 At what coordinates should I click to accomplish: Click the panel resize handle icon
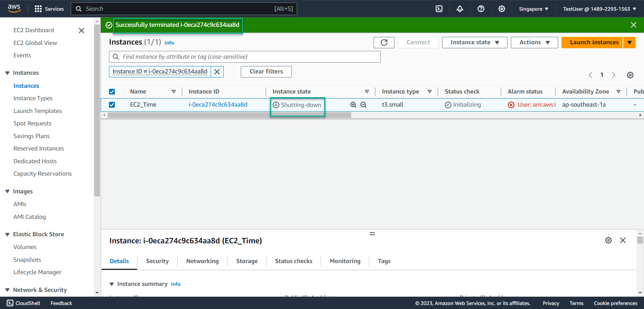372,234
